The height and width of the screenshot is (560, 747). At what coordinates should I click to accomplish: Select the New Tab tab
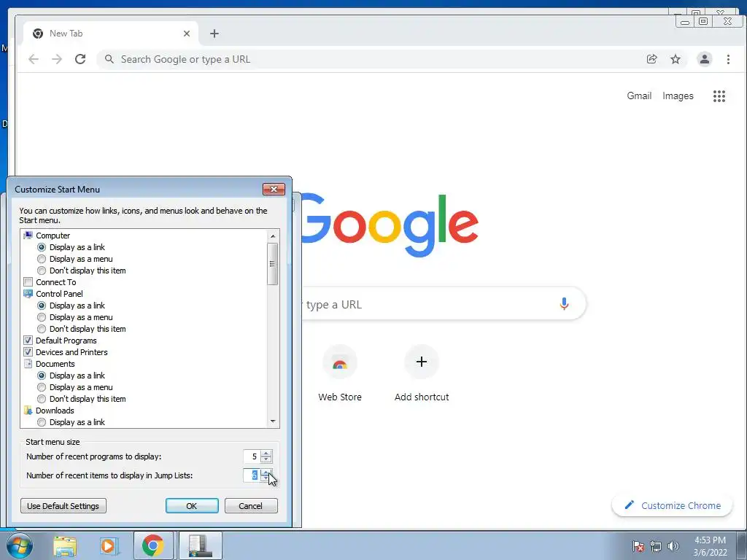[111, 34]
